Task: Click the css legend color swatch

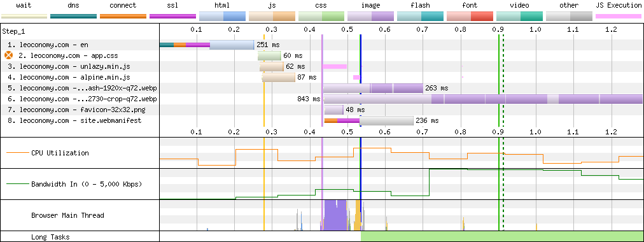Action: pyautogui.click(x=321, y=17)
